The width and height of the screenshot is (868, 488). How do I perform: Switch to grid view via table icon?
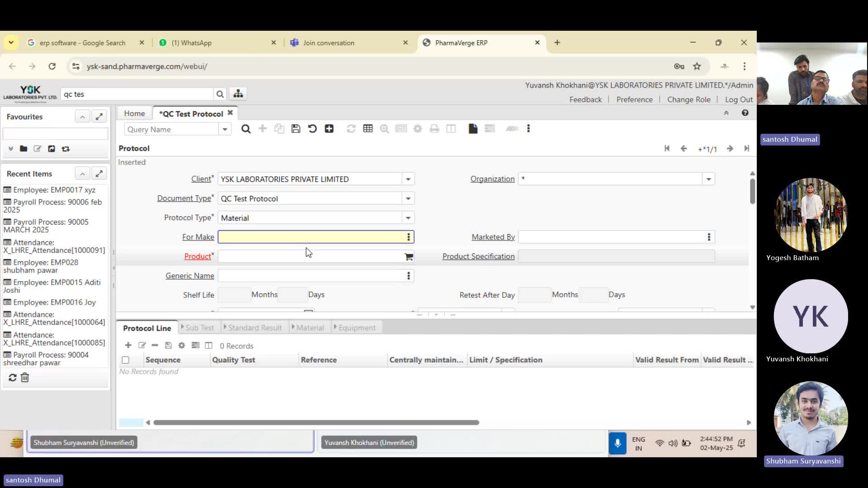[368, 129]
